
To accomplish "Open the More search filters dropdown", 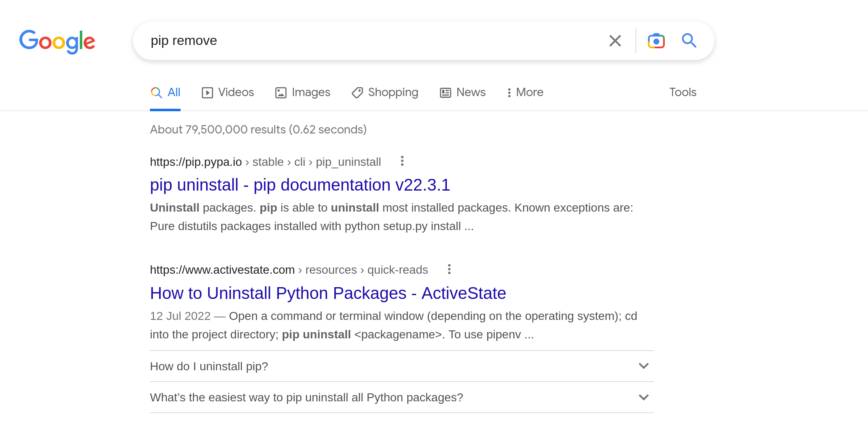I will click(x=525, y=92).
